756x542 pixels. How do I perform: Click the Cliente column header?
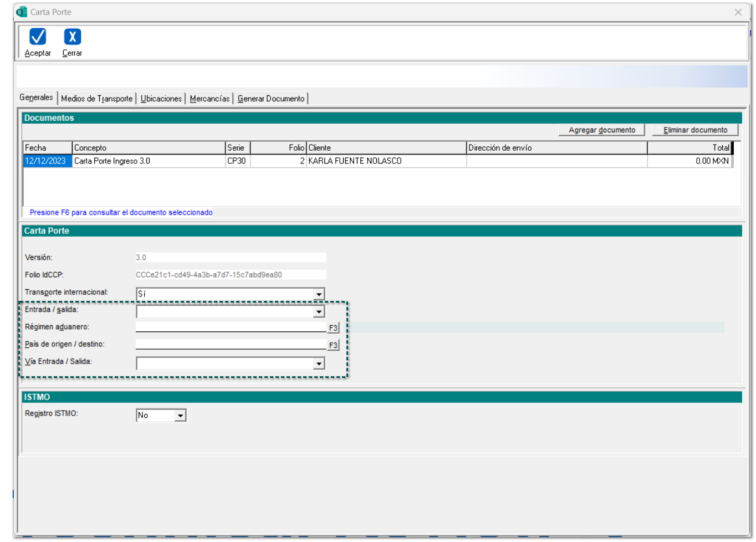click(x=386, y=148)
